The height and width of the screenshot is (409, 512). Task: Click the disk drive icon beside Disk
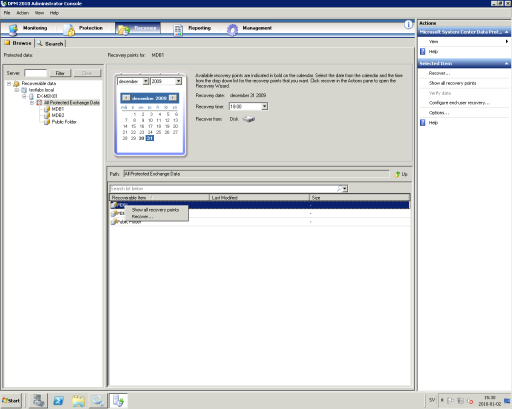249,119
